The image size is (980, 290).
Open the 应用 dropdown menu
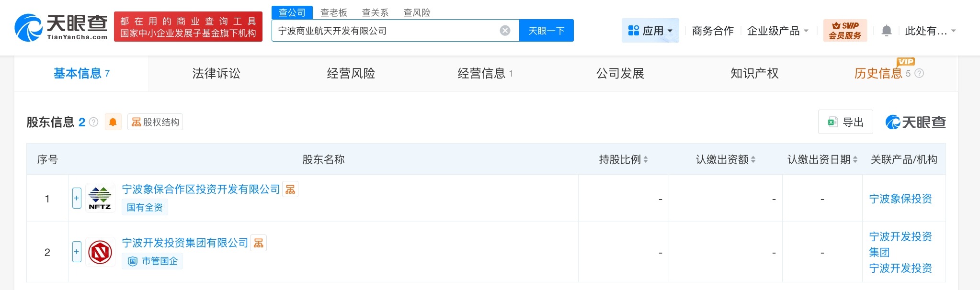(650, 31)
